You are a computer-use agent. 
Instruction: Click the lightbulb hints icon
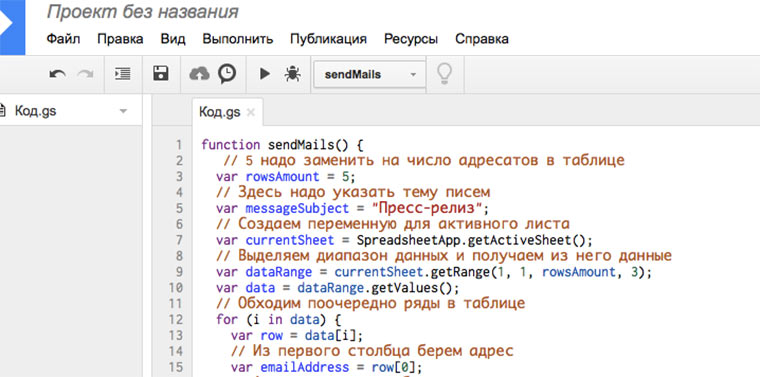coord(444,74)
